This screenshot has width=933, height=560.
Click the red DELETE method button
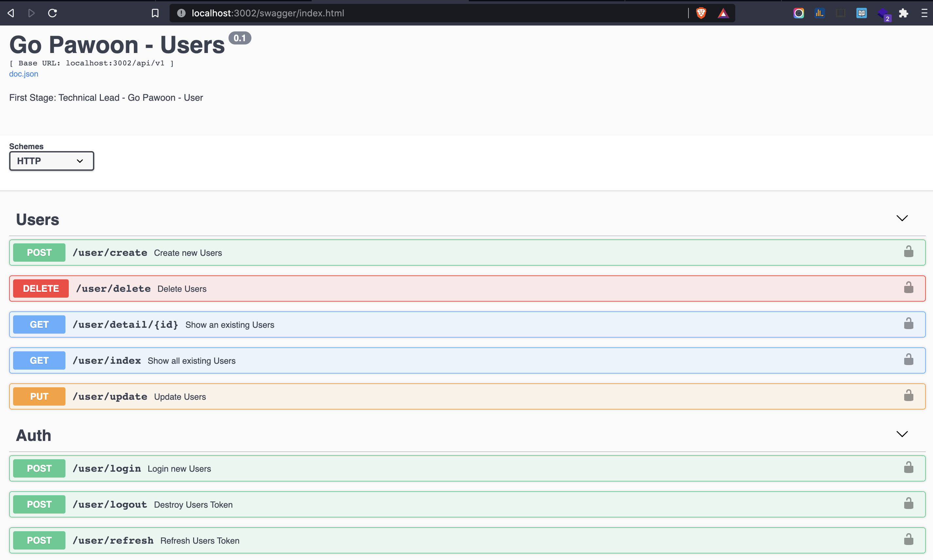(x=41, y=288)
